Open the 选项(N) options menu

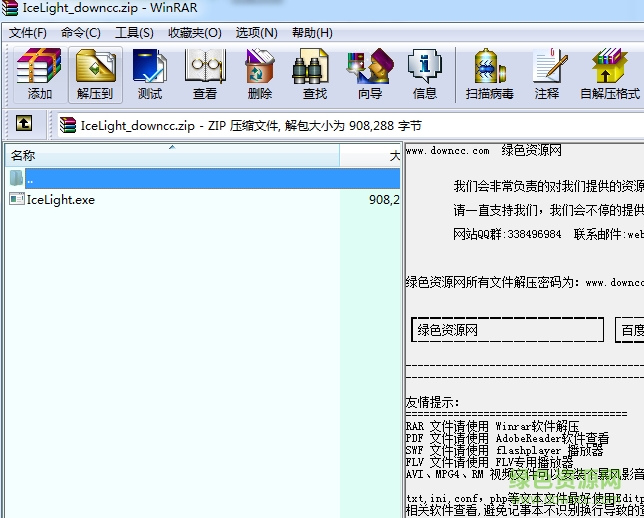point(256,32)
